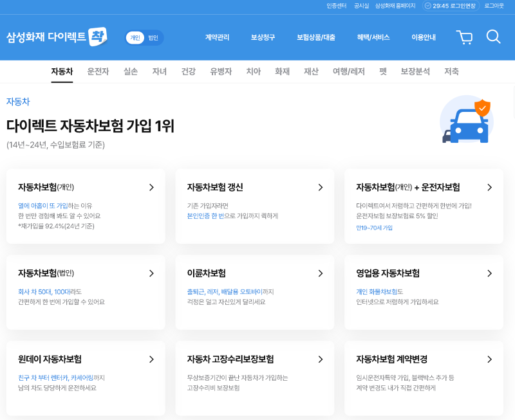Open 원데이 자동차보험 card arrow
Image resolution: width=515 pixels, height=420 pixels.
[151, 360]
